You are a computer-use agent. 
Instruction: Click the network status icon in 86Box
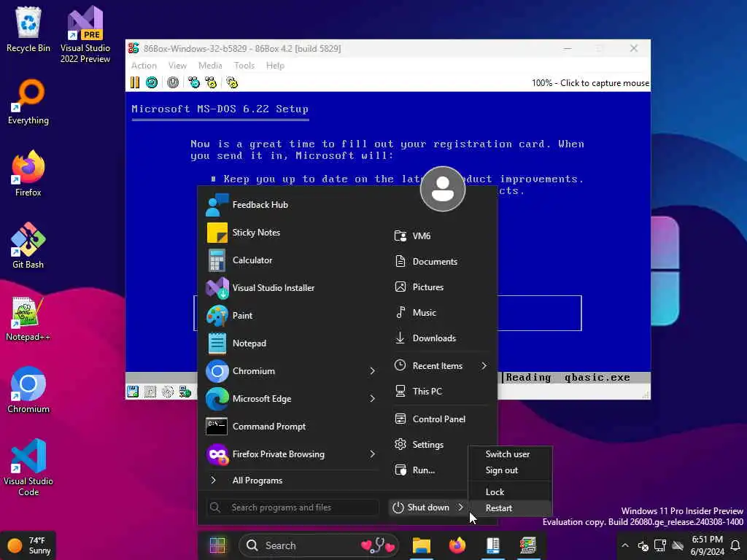185,392
